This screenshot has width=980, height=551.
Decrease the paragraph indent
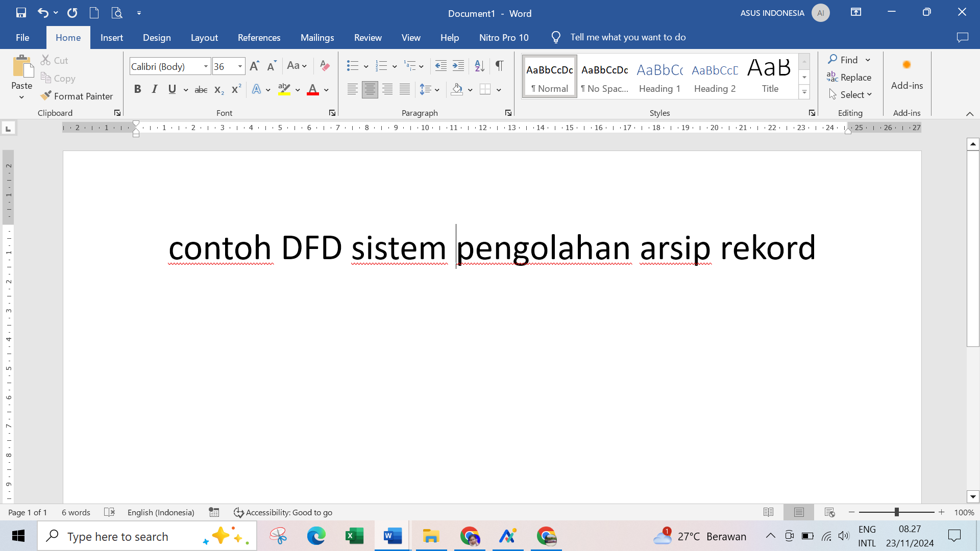[x=441, y=66]
